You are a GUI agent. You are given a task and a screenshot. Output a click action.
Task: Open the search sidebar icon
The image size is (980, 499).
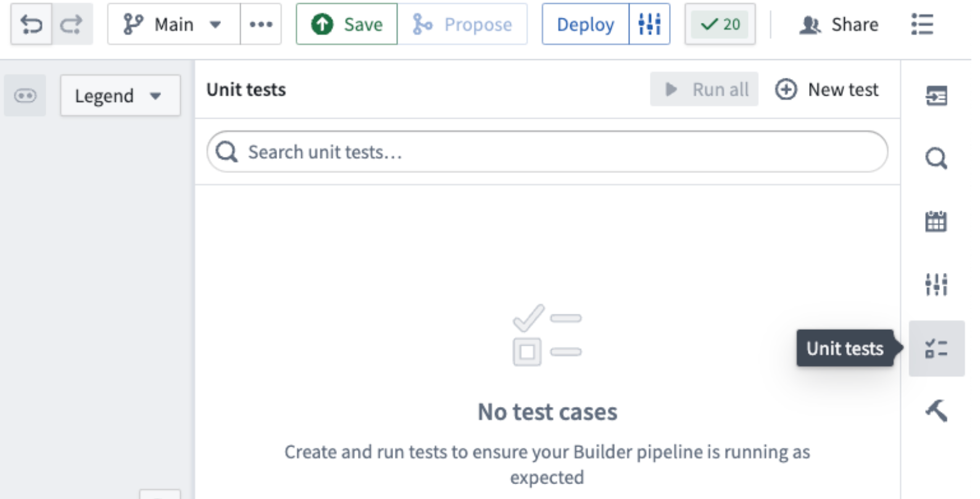click(936, 158)
